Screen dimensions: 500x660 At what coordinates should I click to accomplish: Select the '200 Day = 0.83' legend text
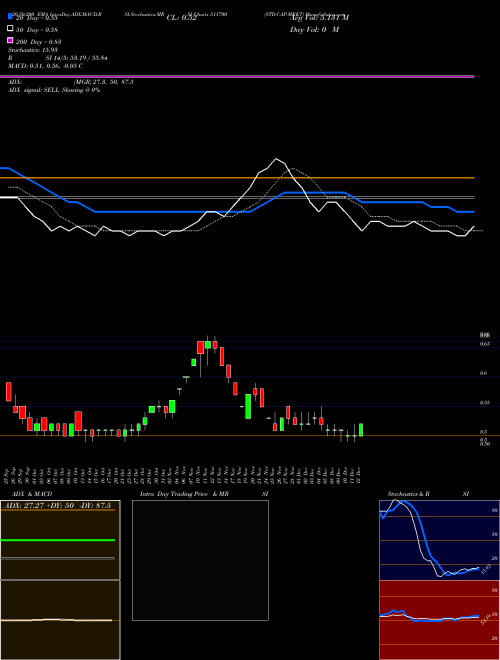click(x=39, y=42)
